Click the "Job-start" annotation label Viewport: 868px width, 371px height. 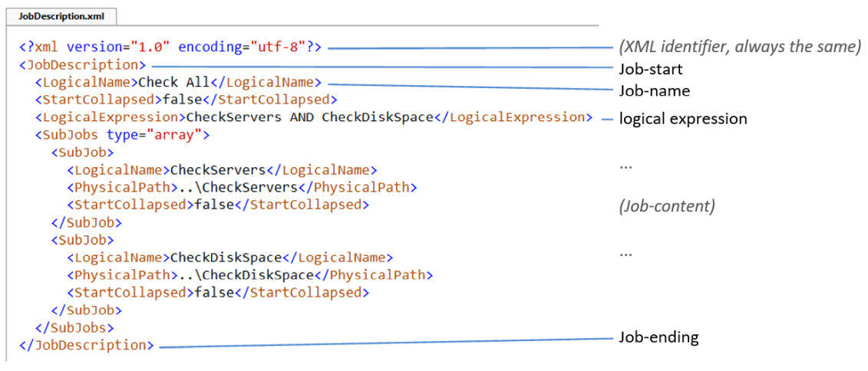tap(651, 68)
